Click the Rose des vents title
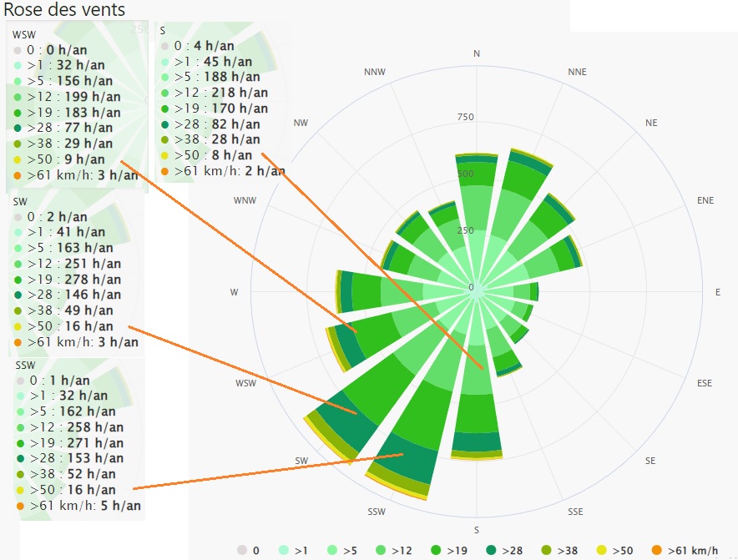Screen dimensions: 738x560 point(64,10)
